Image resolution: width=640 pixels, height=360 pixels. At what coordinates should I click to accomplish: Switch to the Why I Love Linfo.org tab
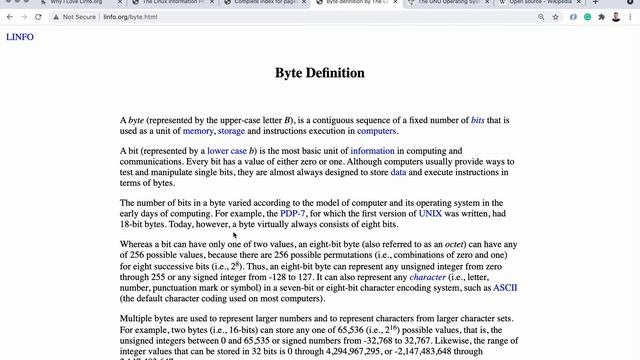pos(76,2)
